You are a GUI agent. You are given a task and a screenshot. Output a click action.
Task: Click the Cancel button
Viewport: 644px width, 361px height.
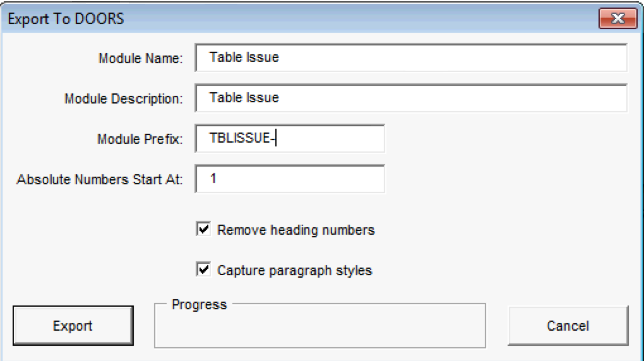pos(568,326)
